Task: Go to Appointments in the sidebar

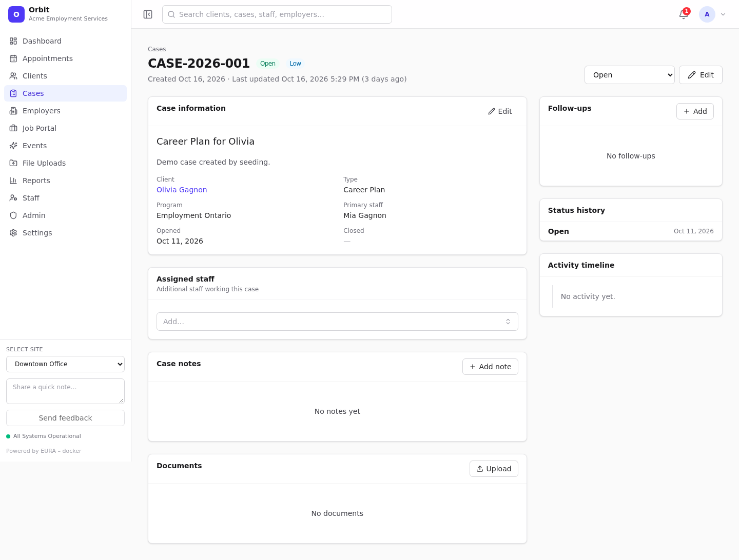Action: (65, 58)
